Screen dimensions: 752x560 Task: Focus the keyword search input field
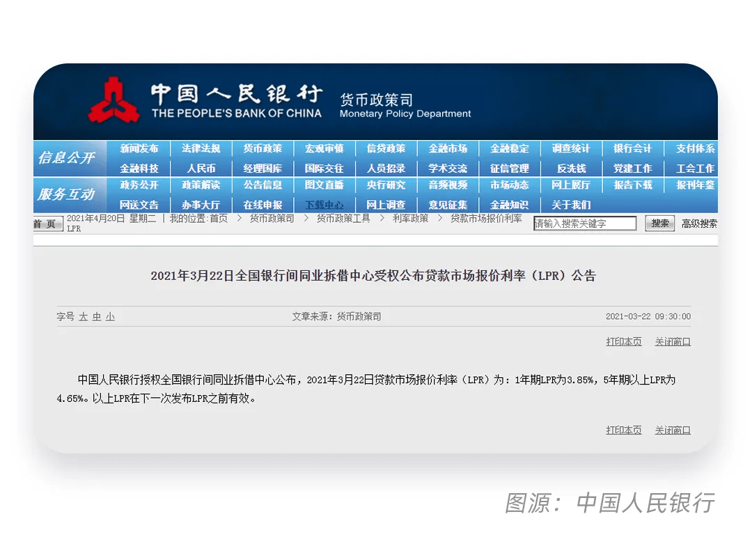(585, 224)
